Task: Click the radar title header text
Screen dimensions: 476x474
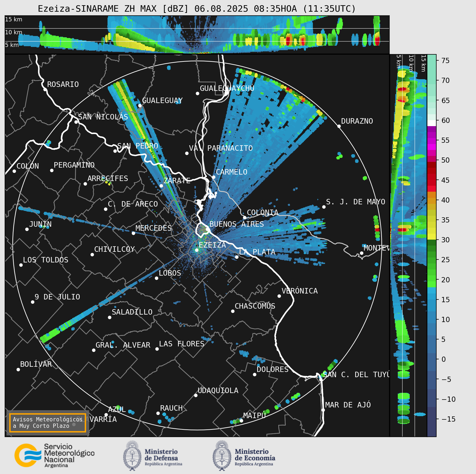Action: point(197,9)
